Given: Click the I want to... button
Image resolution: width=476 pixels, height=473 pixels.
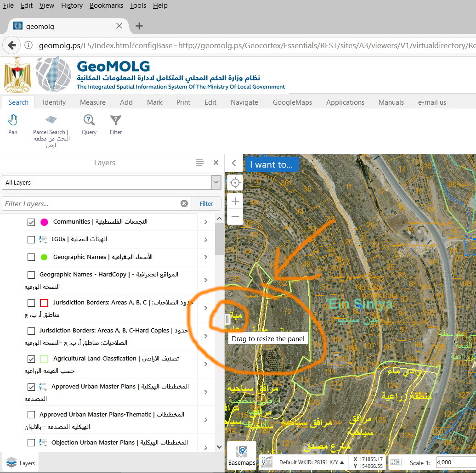Looking at the screenshot, I should [272, 164].
